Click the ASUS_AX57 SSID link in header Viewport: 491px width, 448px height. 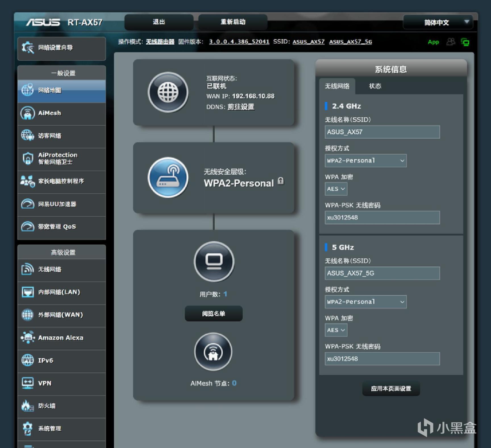tap(309, 42)
